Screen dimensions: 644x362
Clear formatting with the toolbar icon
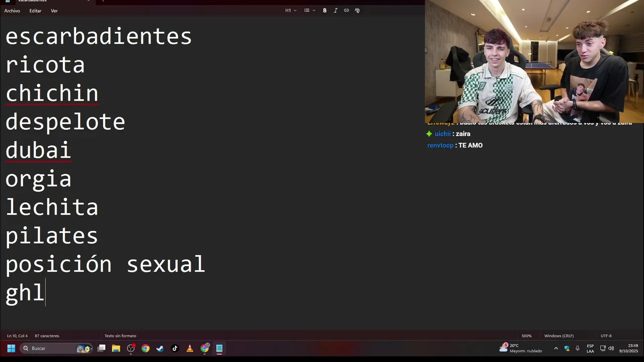(x=357, y=11)
